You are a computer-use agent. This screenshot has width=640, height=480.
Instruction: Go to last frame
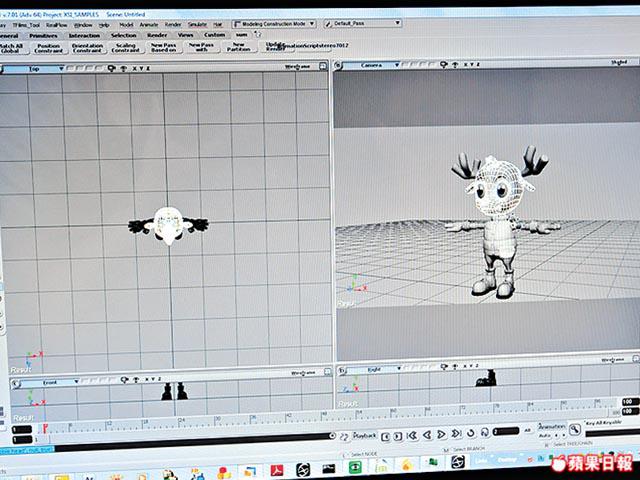[x=456, y=434]
